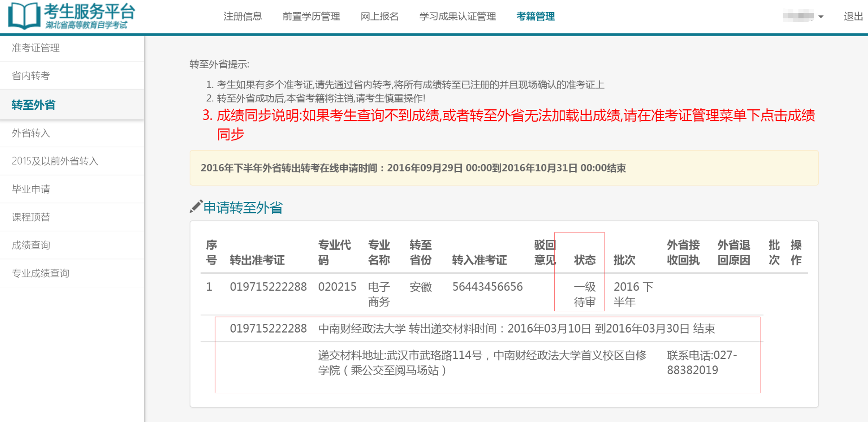868x422 pixels.
Task: Click the 安徽 转至省份 cell
Action: tap(421, 287)
